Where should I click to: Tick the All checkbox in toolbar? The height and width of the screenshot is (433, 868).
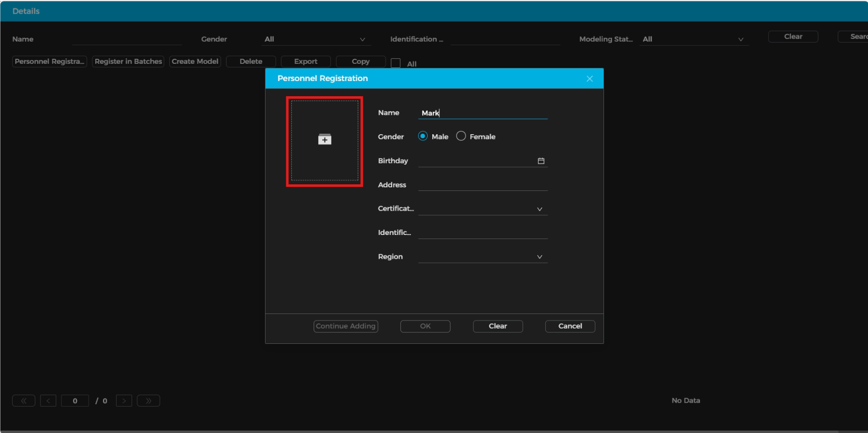[x=396, y=63]
